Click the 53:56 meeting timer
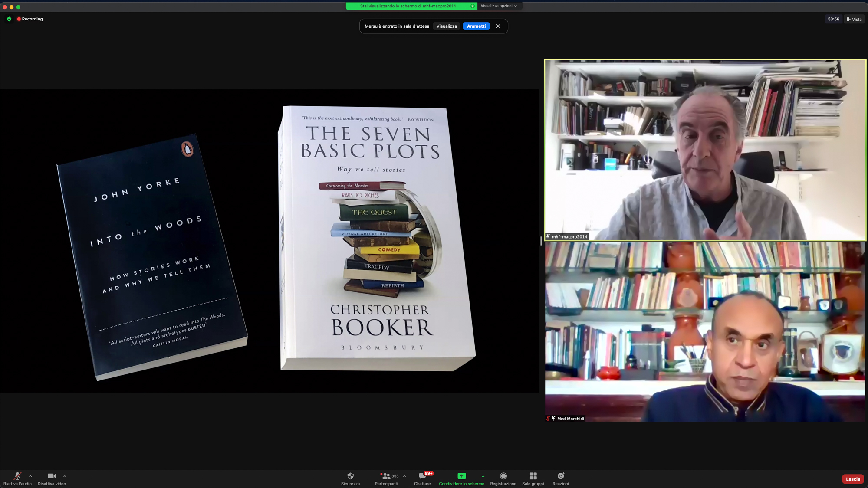This screenshot has width=868, height=488. (x=833, y=19)
